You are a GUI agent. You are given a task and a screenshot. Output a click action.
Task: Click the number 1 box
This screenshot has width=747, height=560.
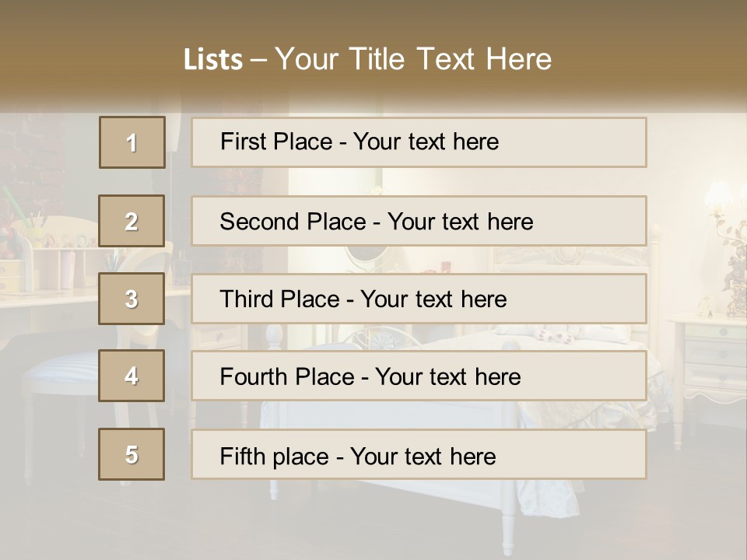pyautogui.click(x=132, y=142)
